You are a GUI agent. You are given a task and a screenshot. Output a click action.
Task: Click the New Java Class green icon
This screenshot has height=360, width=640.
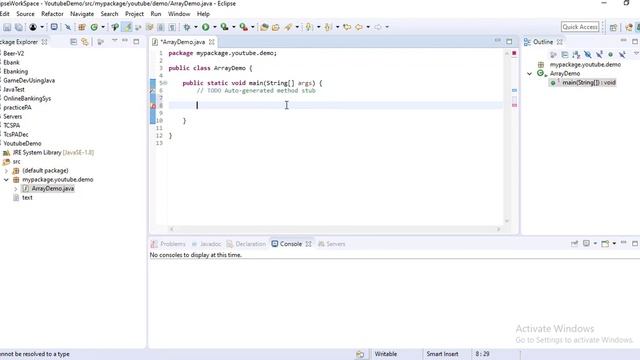[x=94, y=27]
